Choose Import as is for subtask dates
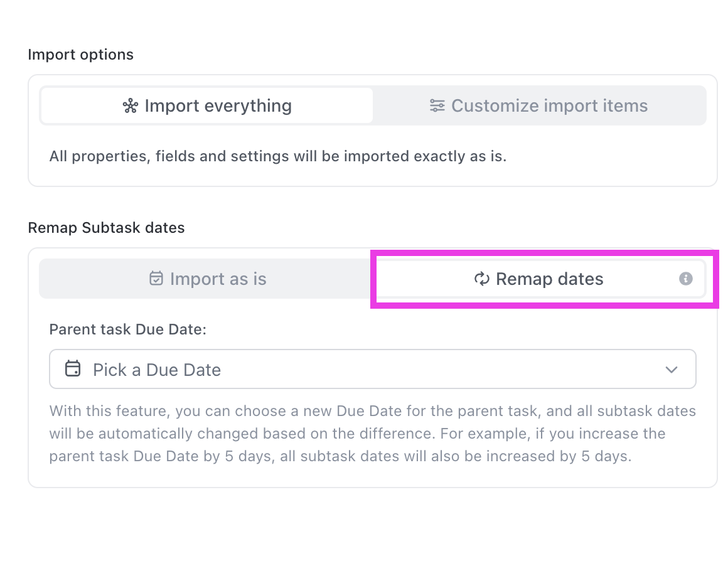The width and height of the screenshot is (728, 566). tap(207, 279)
